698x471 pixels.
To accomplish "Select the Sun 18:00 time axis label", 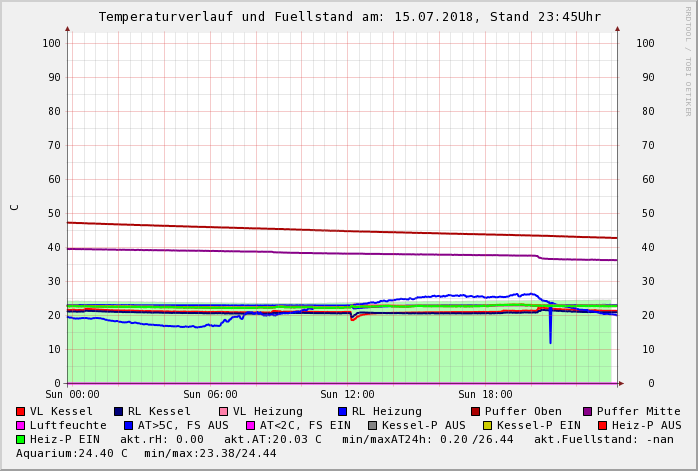I will [485, 395].
